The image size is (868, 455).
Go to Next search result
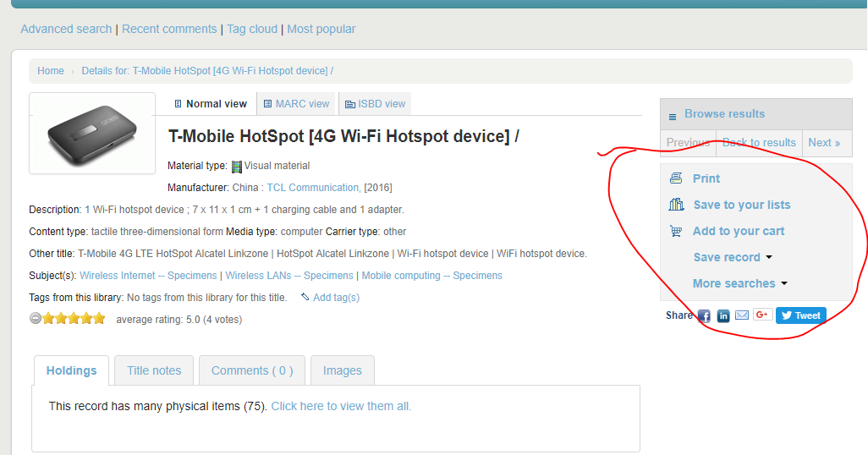click(x=824, y=142)
